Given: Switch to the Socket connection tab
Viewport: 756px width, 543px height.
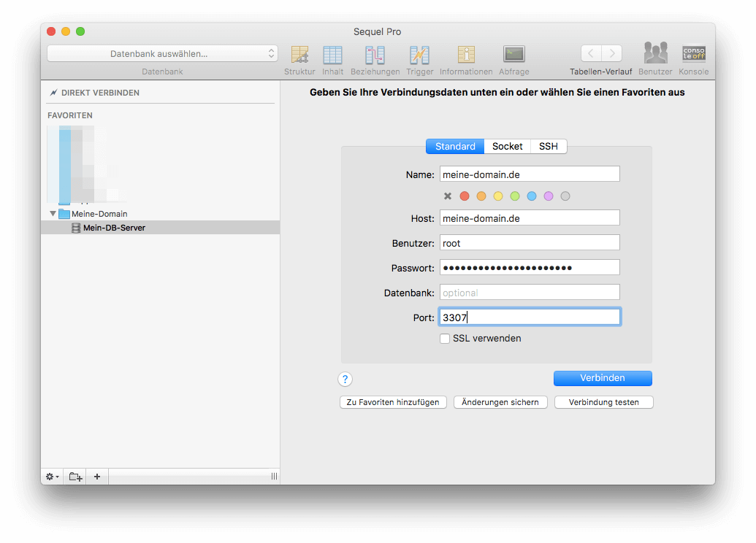Looking at the screenshot, I should 507,147.
